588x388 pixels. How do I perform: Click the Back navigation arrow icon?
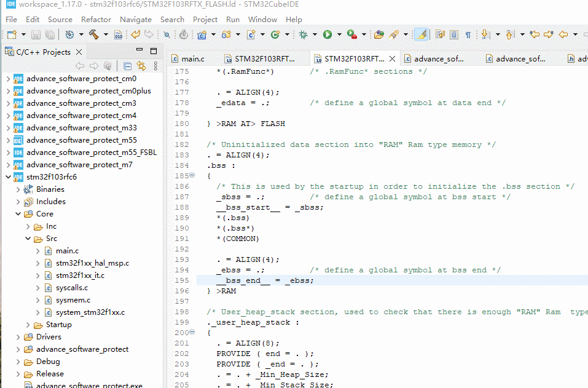pos(563,35)
